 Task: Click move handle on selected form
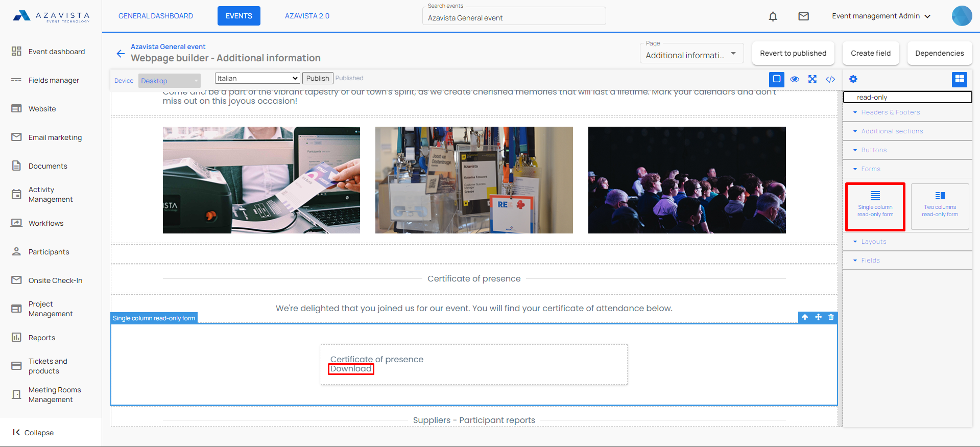click(818, 317)
